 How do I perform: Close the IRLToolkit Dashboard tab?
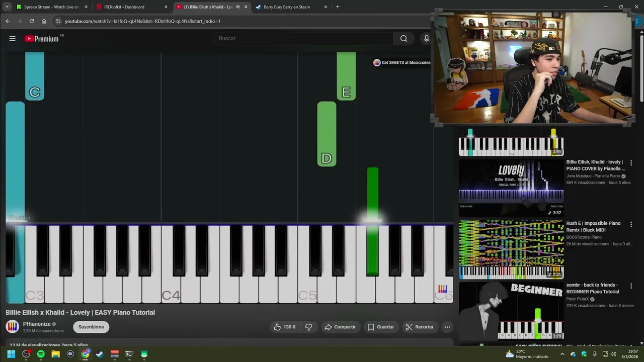166,7
